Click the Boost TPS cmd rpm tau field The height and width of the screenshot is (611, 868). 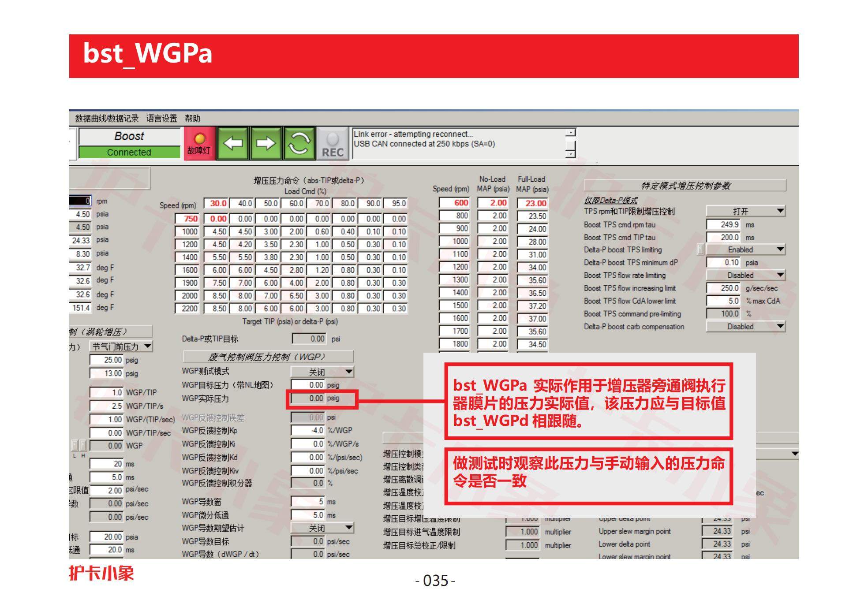pyautogui.click(x=724, y=224)
